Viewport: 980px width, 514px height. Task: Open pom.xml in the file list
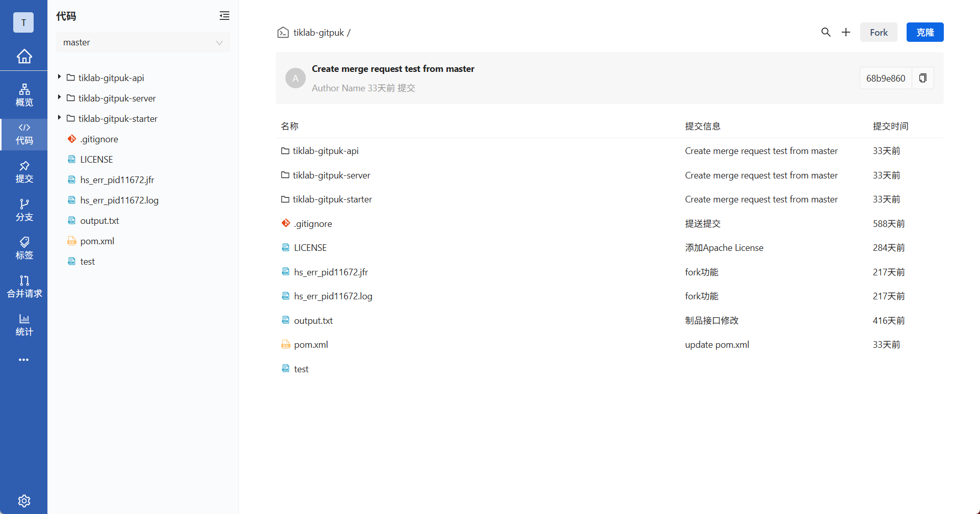click(311, 345)
